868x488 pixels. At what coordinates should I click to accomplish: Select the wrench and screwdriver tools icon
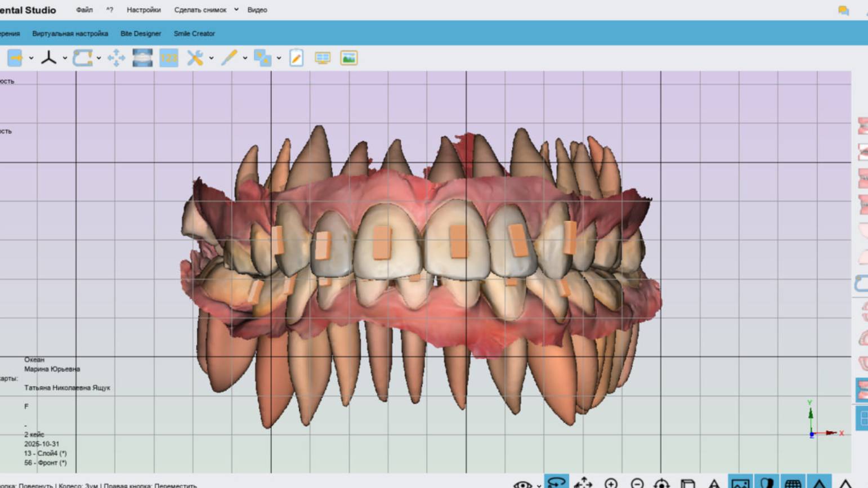195,58
